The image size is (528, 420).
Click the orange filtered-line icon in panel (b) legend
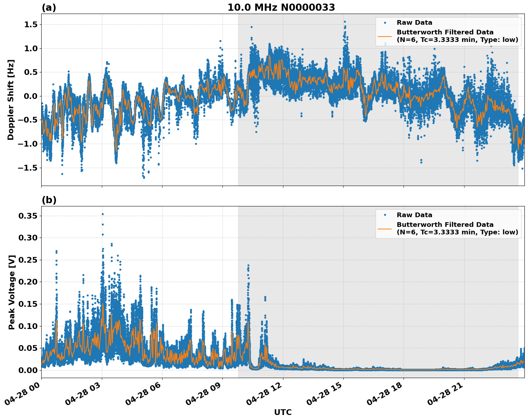(385, 230)
